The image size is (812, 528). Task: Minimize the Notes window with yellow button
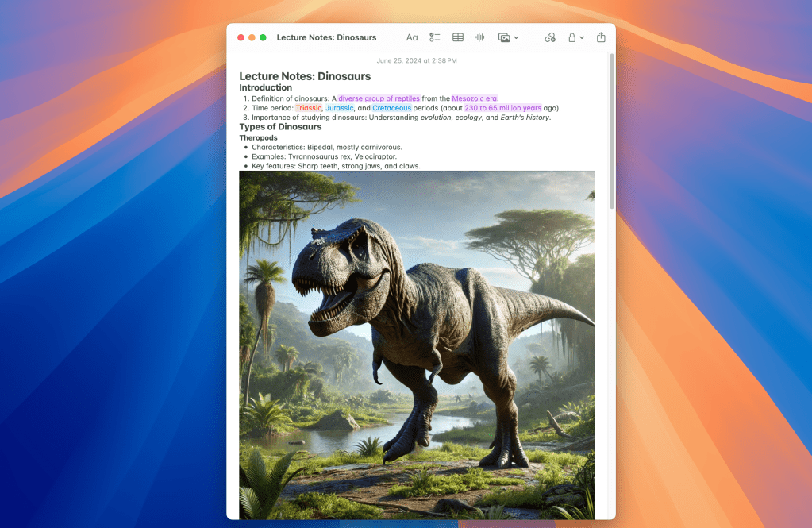click(x=252, y=37)
